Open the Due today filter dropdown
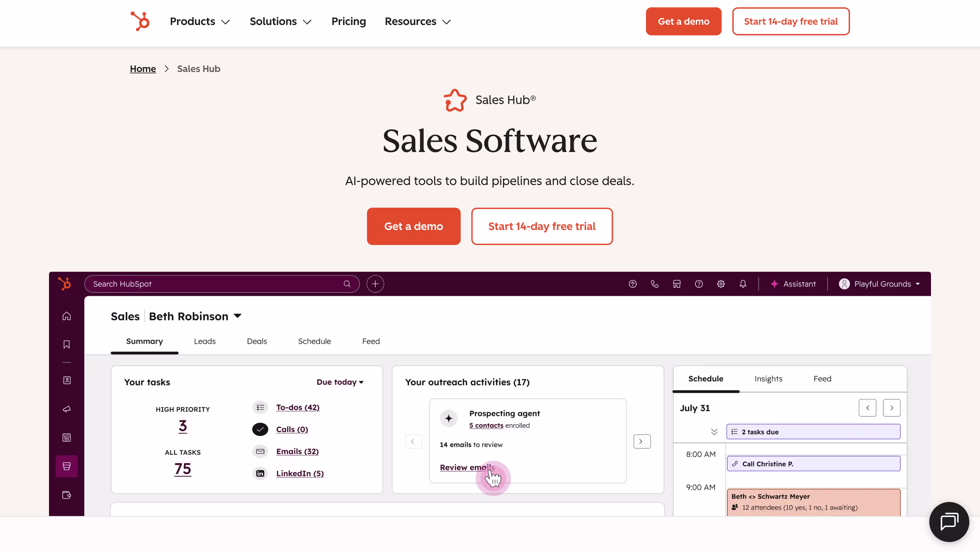Image resolution: width=980 pixels, height=552 pixels. click(x=340, y=382)
